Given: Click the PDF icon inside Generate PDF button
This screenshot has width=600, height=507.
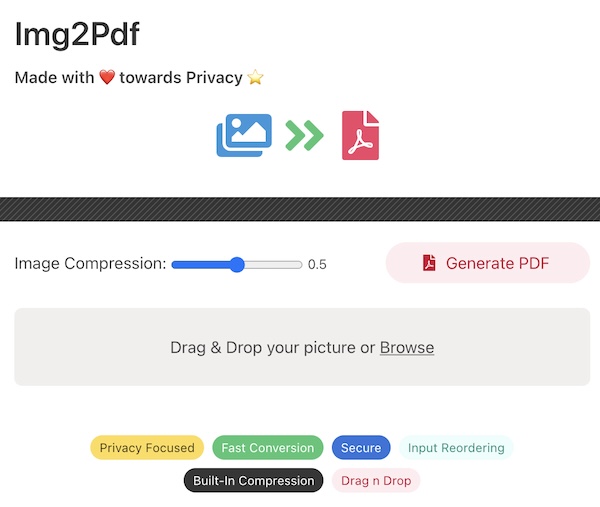Looking at the screenshot, I should 429,263.
